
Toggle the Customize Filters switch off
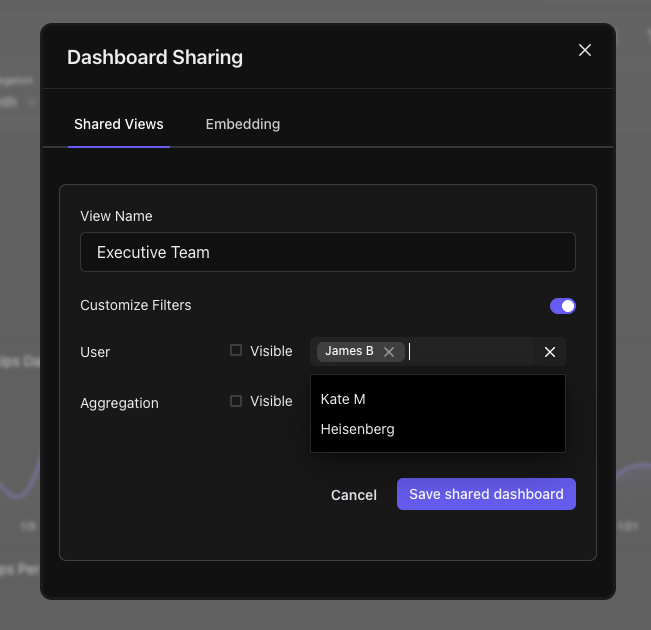click(562, 306)
